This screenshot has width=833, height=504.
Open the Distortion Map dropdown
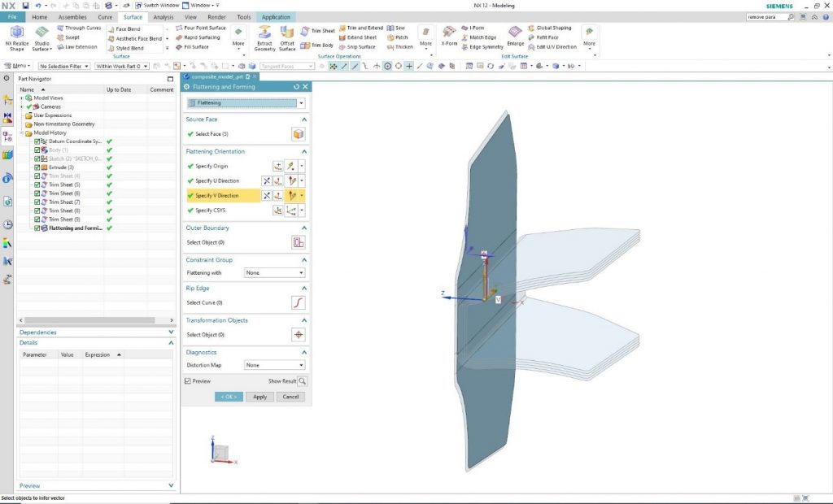tap(274, 365)
